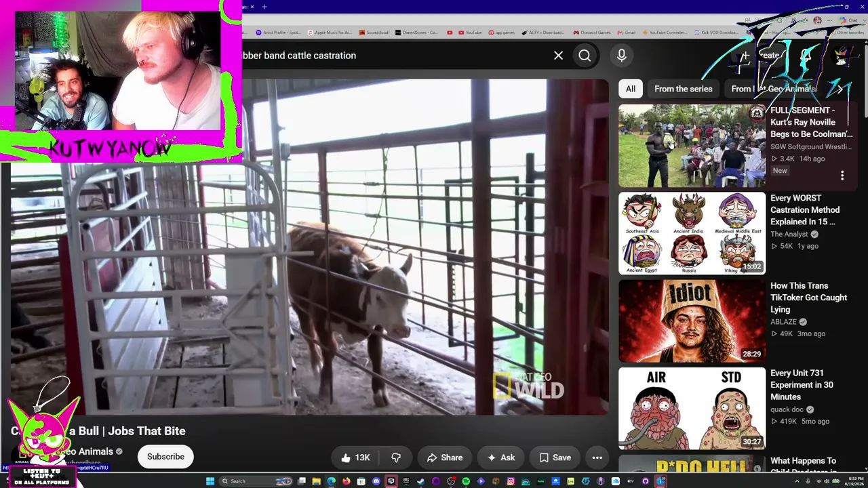Open the YouTube bookmark
The image size is (868, 488).
470,33
